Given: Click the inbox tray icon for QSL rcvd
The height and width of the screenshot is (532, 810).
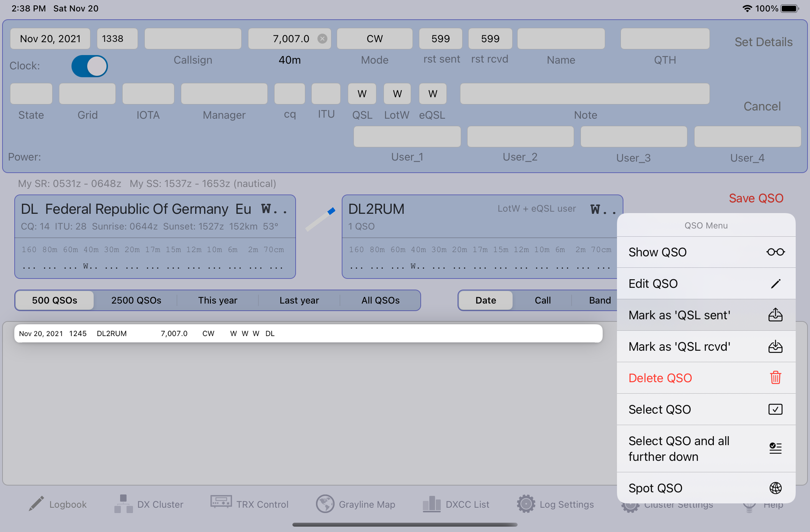Looking at the screenshot, I should (x=775, y=346).
